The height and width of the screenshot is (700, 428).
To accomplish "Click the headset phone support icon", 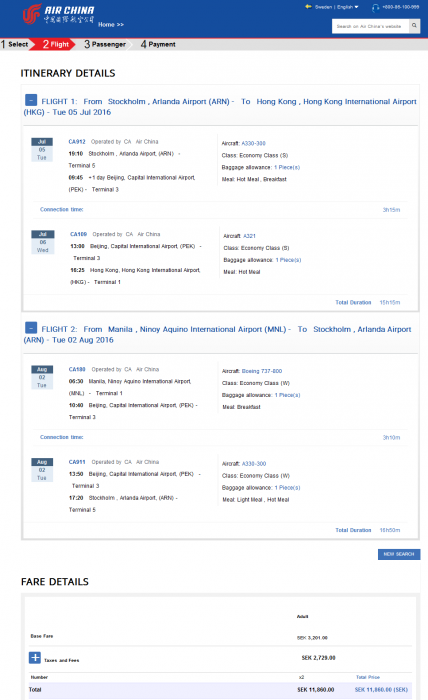I will tap(376, 8).
